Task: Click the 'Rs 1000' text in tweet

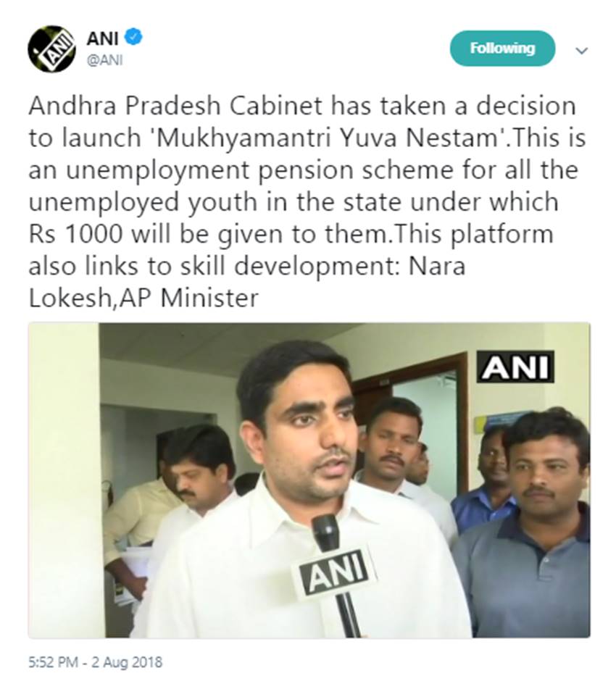Action: point(76,234)
